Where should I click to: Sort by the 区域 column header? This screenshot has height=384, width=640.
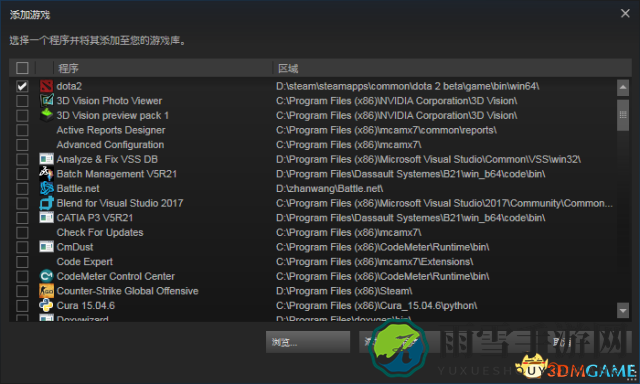(452, 68)
